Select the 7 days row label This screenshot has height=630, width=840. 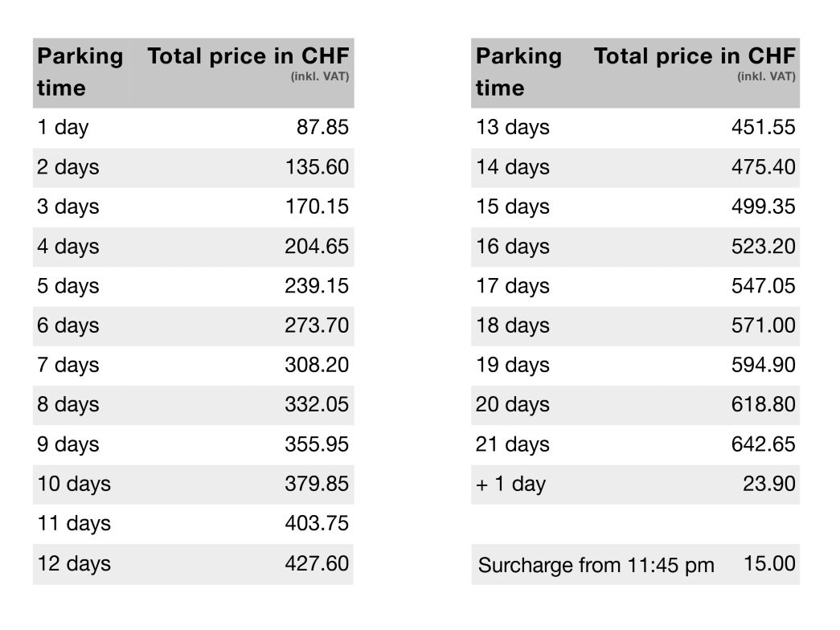[x=68, y=366]
